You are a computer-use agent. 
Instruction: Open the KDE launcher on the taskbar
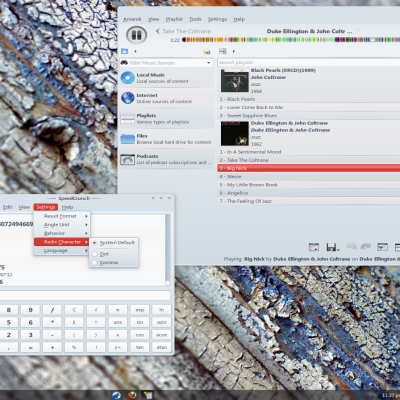pyautogui.click(x=116, y=395)
